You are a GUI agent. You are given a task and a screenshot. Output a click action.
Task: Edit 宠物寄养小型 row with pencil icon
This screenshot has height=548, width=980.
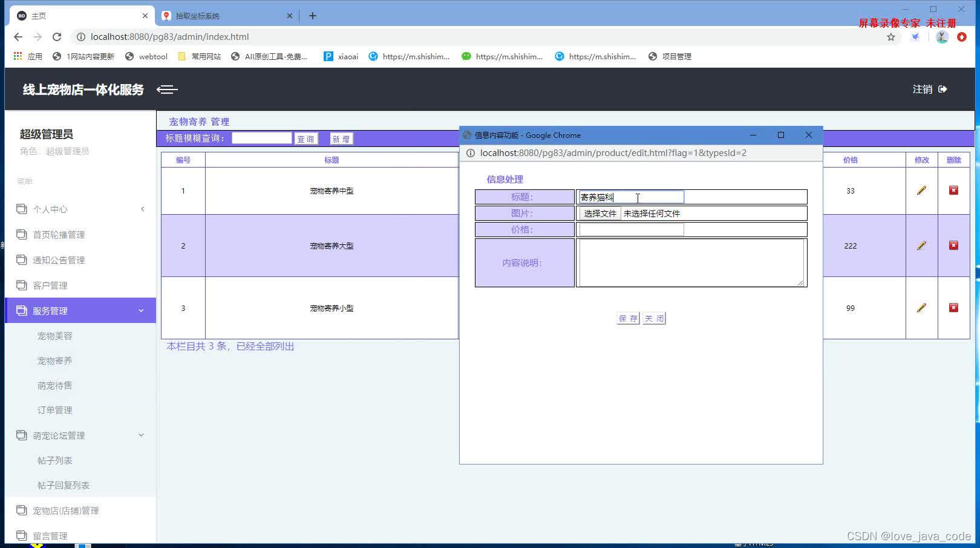(x=921, y=308)
